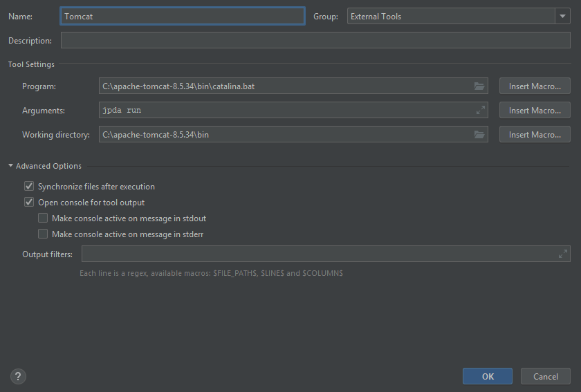The height and width of the screenshot is (392, 581).
Task: Uncheck Open console for tool output
Action: pyautogui.click(x=29, y=202)
